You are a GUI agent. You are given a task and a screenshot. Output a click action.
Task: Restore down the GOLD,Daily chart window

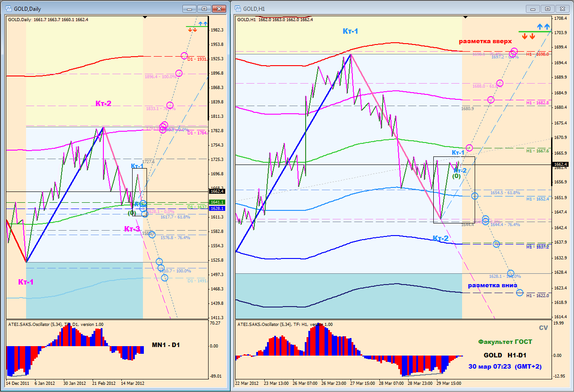(204, 8)
